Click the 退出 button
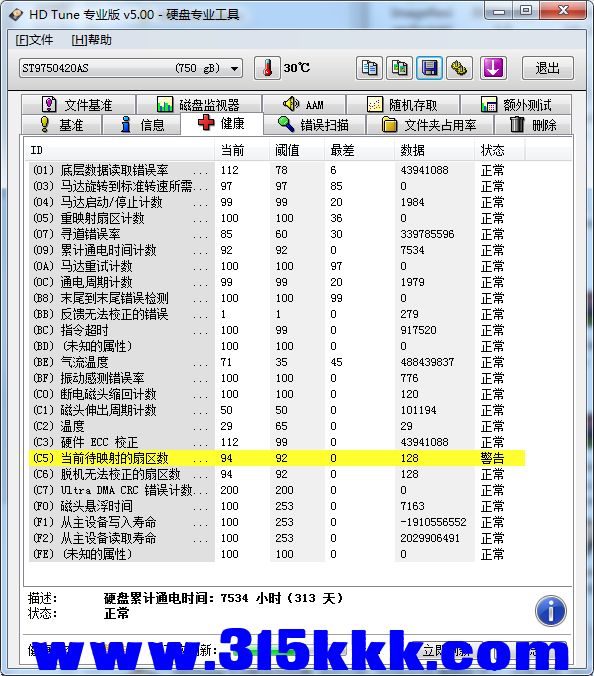This screenshot has height=676, width=594. [547, 68]
